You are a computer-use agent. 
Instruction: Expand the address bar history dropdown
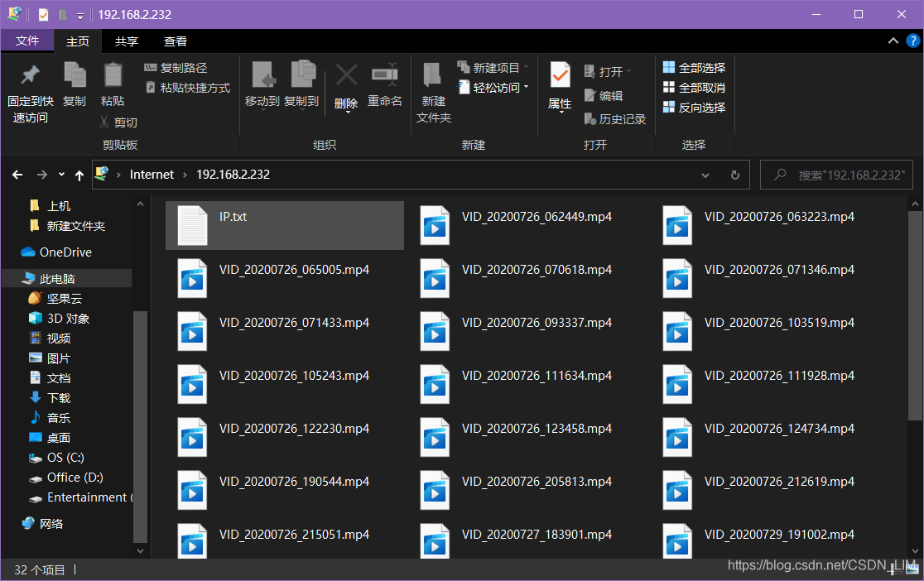coord(705,175)
